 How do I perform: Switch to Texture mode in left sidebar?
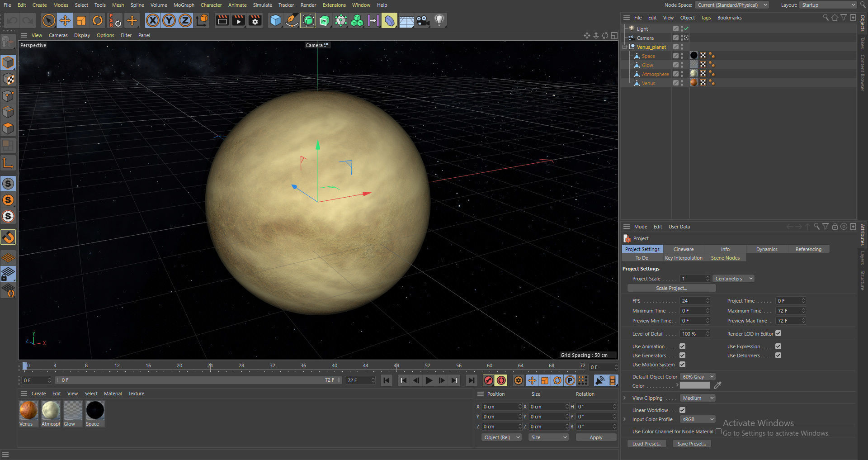8,79
